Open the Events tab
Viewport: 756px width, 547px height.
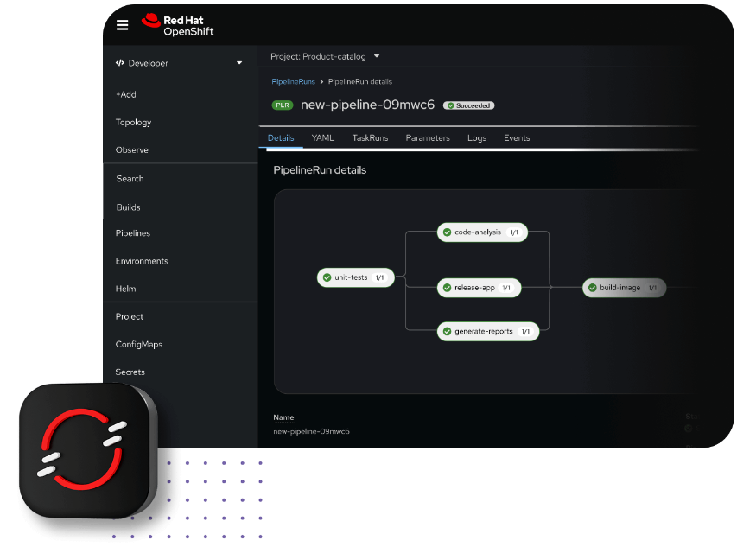tap(517, 138)
